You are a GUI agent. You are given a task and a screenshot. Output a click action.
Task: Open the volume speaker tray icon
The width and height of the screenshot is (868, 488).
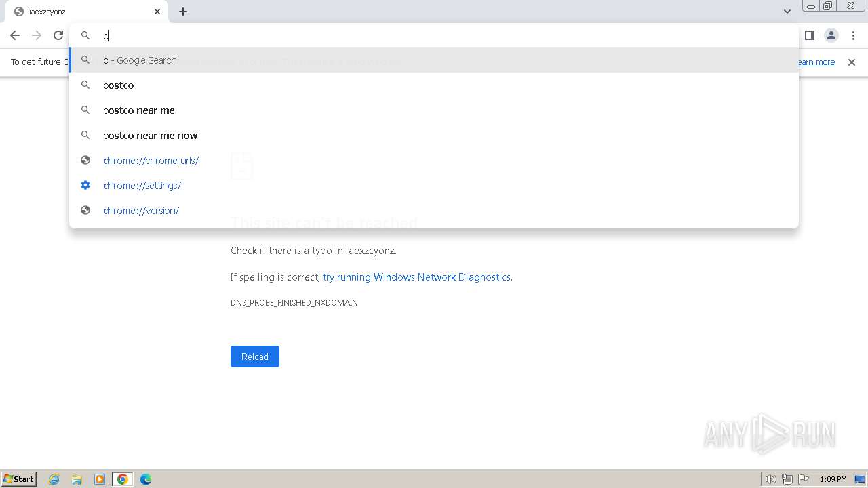click(770, 479)
